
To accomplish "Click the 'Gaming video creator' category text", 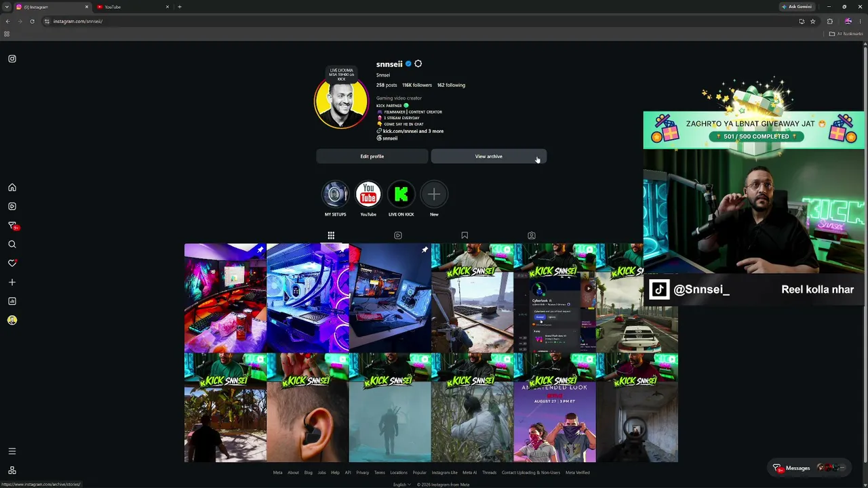I will (399, 98).
